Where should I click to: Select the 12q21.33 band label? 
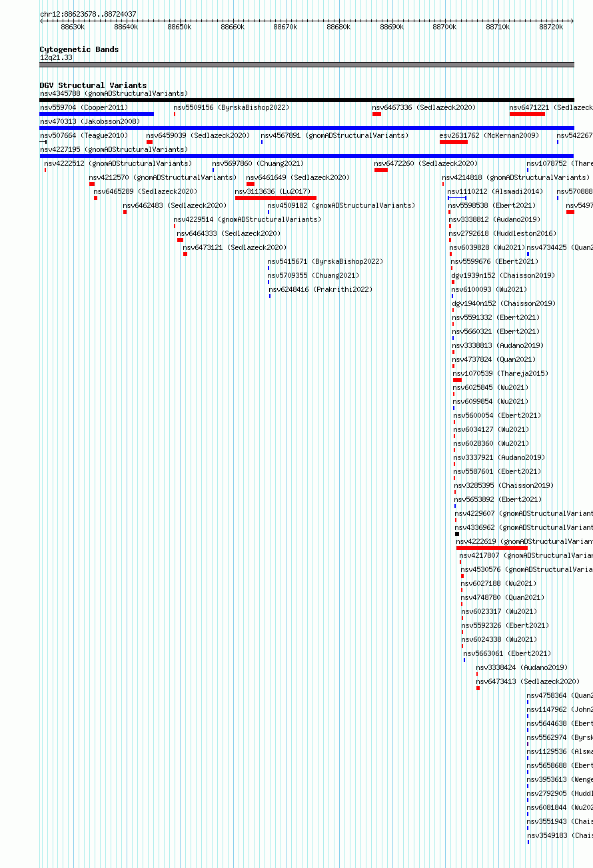(x=56, y=58)
